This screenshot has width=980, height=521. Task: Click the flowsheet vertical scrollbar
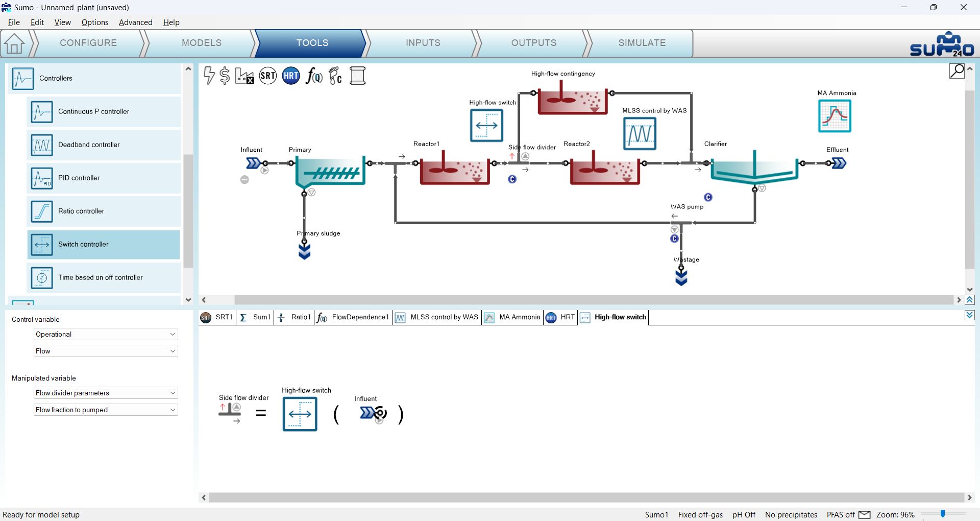tap(970, 179)
